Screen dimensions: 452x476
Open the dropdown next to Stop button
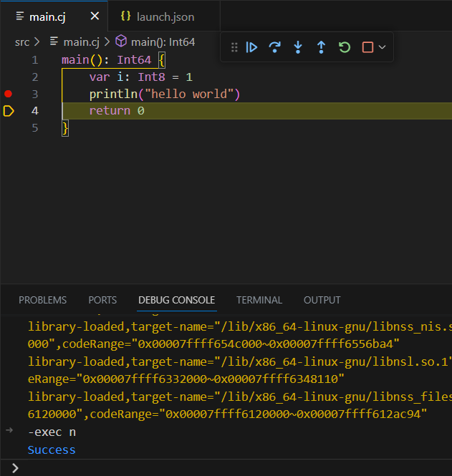point(382,47)
